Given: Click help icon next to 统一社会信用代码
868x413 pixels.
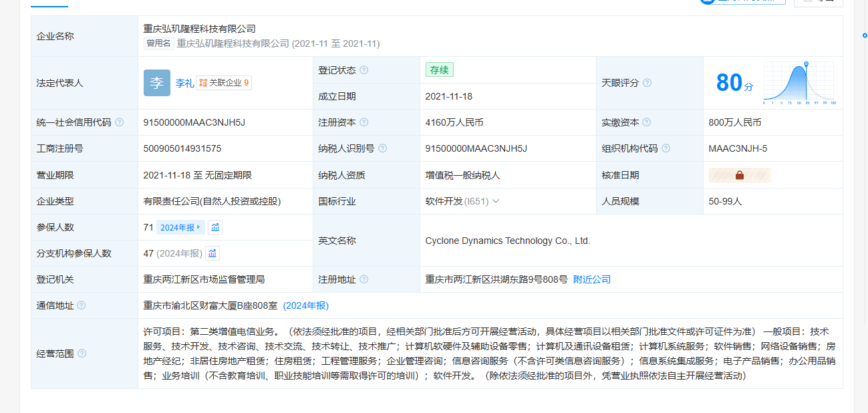Looking at the screenshot, I should point(120,122).
